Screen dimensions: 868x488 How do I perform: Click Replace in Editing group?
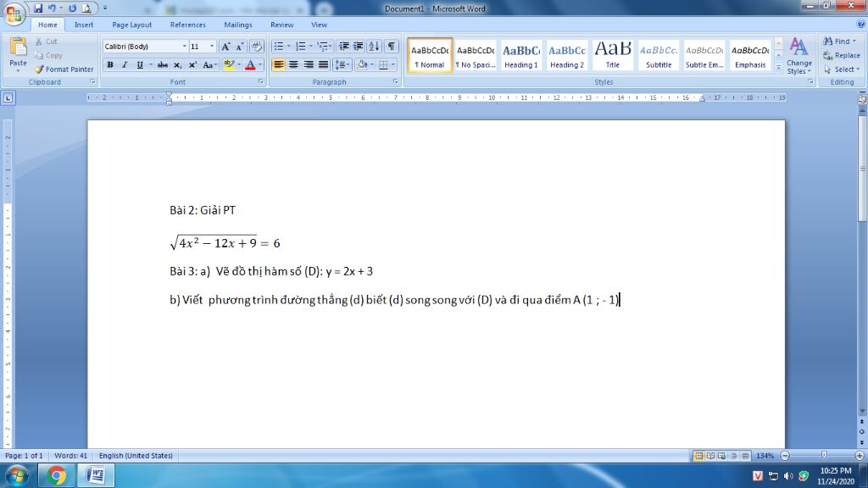pyautogui.click(x=842, y=55)
